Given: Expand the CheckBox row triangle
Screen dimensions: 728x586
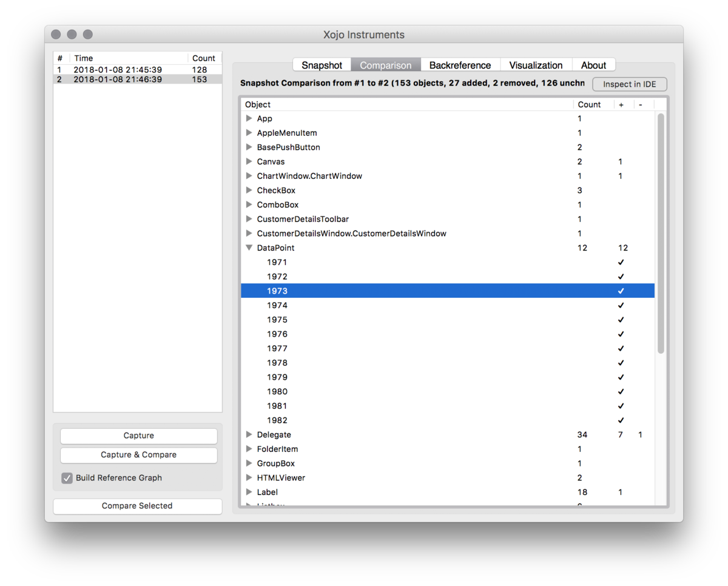Looking at the screenshot, I should click(x=249, y=190).
